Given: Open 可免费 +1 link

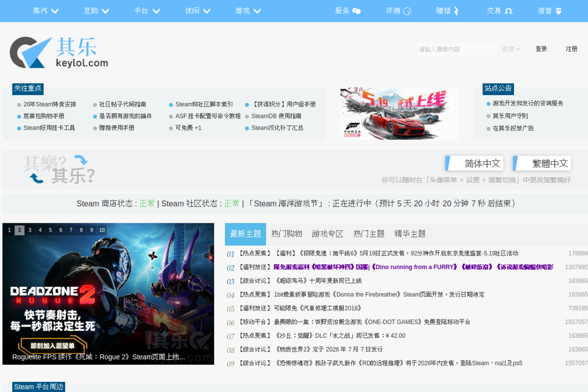Looking at the screenshot, I should 188,128.
